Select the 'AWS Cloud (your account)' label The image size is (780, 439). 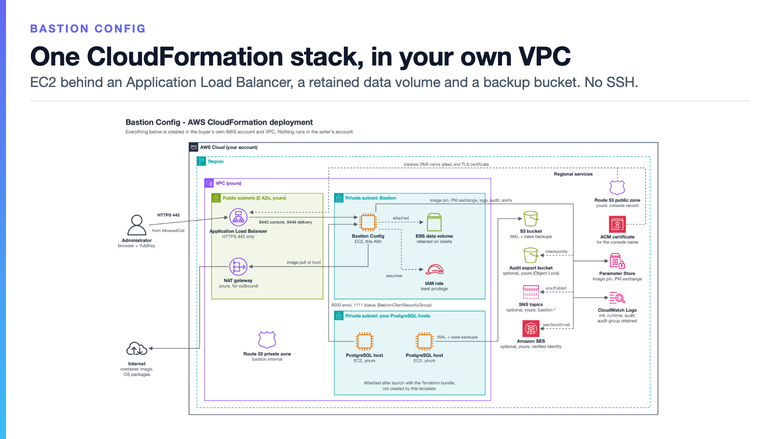(228, 147)
